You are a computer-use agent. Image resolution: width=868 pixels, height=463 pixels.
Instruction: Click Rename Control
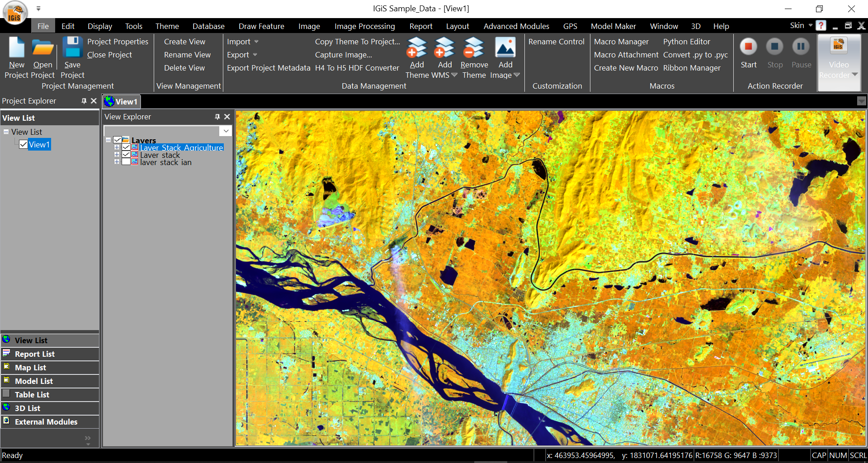pos(557,42)
